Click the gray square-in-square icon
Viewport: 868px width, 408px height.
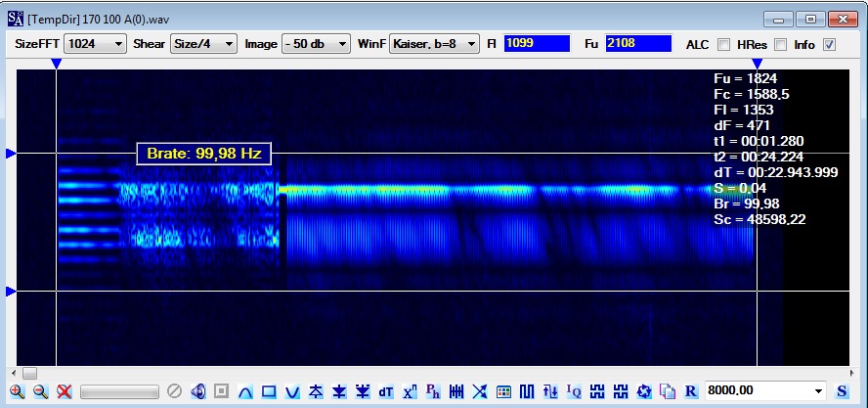tap(222, 391)
